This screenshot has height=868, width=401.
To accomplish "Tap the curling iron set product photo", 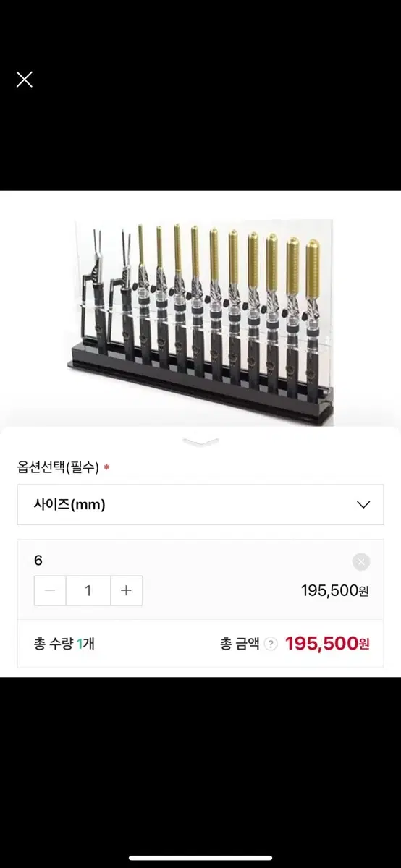I will [204, 323].
